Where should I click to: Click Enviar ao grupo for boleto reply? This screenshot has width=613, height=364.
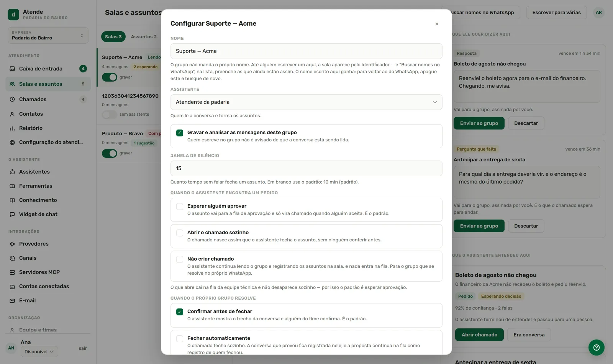coord(479,123)
